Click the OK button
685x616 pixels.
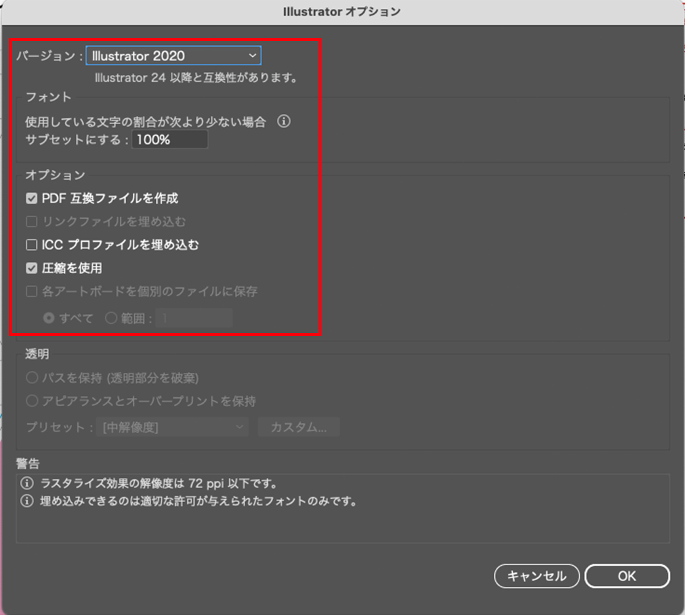[x=627, y=576]
